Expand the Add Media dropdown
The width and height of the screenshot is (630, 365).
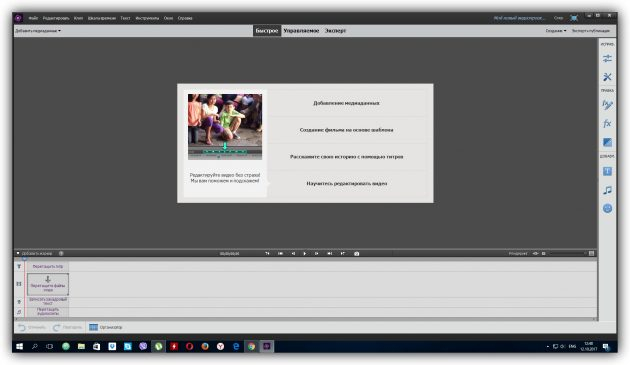(38, 31)
